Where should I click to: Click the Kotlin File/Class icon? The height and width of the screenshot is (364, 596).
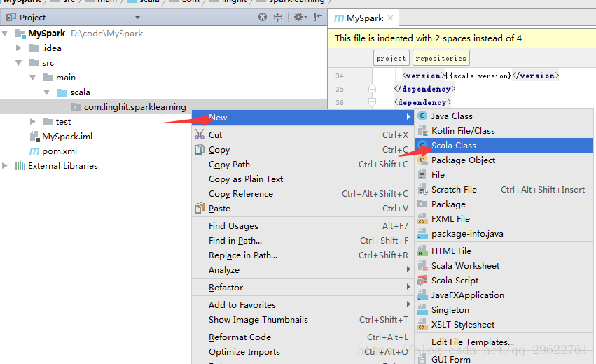click(422, 131)
